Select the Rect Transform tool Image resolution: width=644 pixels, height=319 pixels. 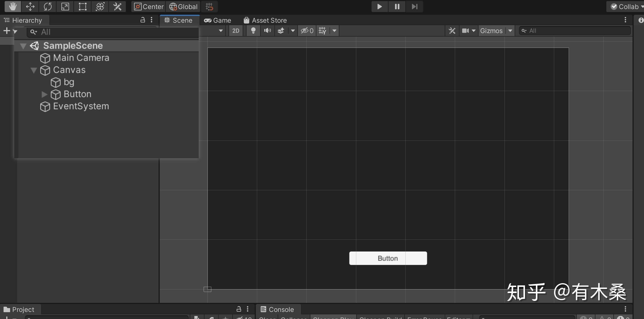click(82, 7)
